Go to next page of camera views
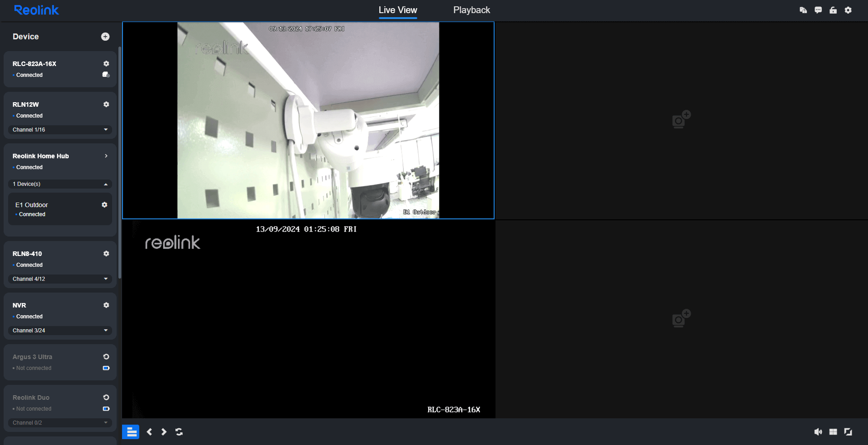868x445 pixels. [164, 432]
